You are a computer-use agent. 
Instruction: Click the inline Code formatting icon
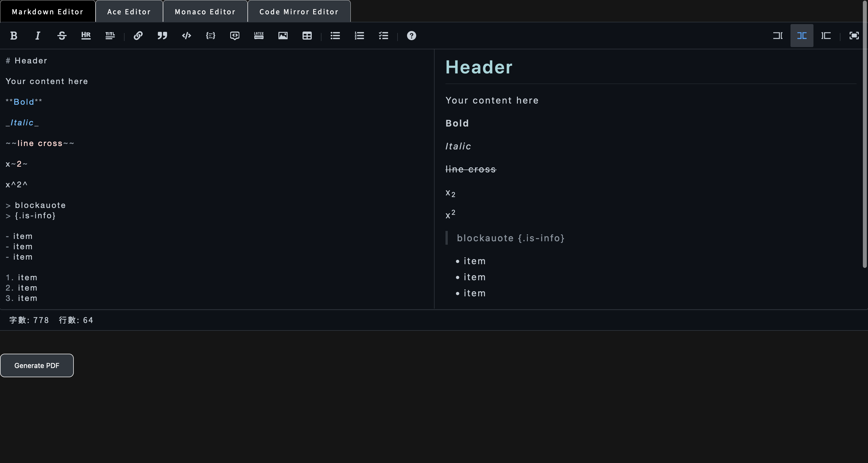tap(186, 36)
